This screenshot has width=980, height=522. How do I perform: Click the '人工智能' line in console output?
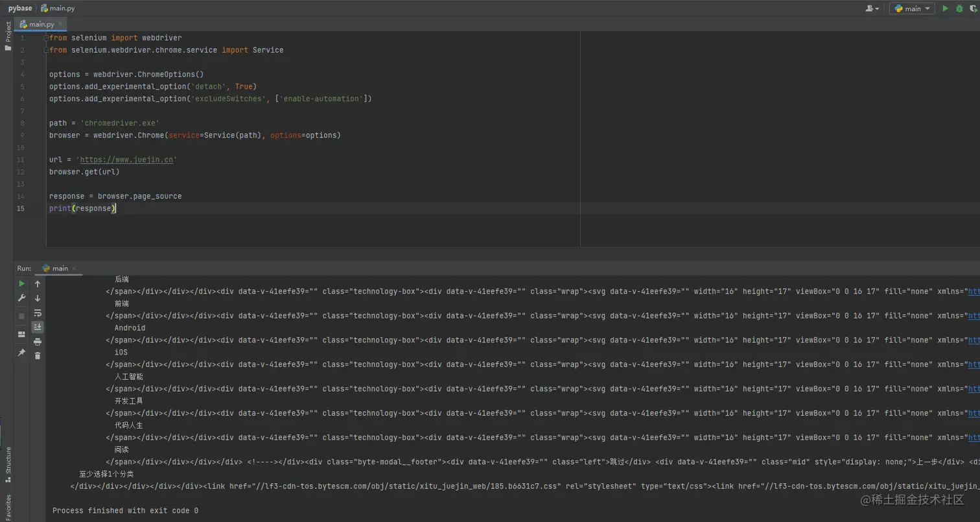coord(128,377)
